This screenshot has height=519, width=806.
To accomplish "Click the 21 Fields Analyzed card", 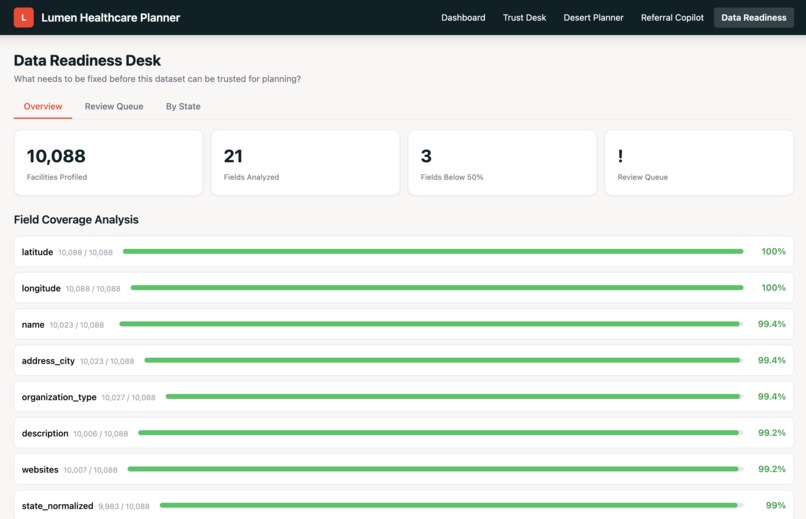I will pos(305,162).
